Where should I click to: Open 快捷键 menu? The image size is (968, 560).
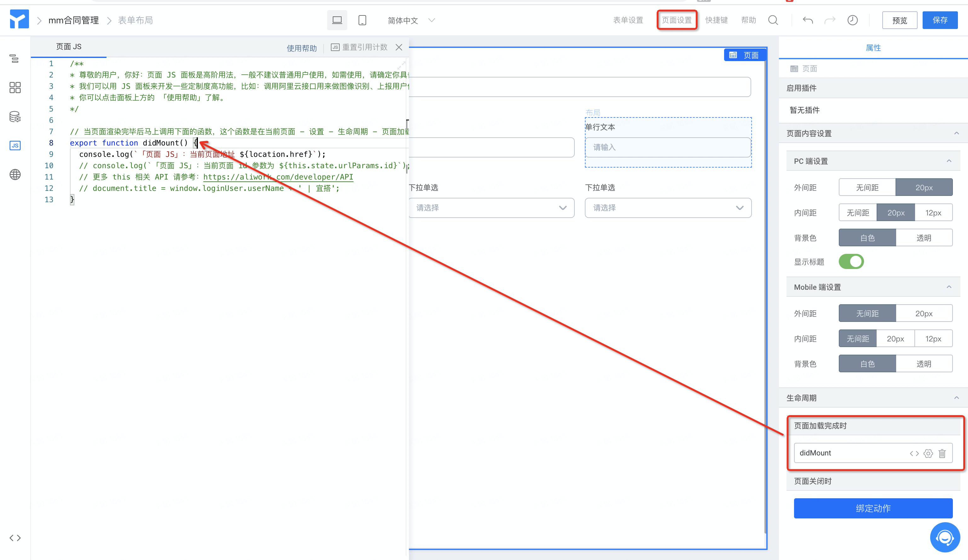coord(717,20)
